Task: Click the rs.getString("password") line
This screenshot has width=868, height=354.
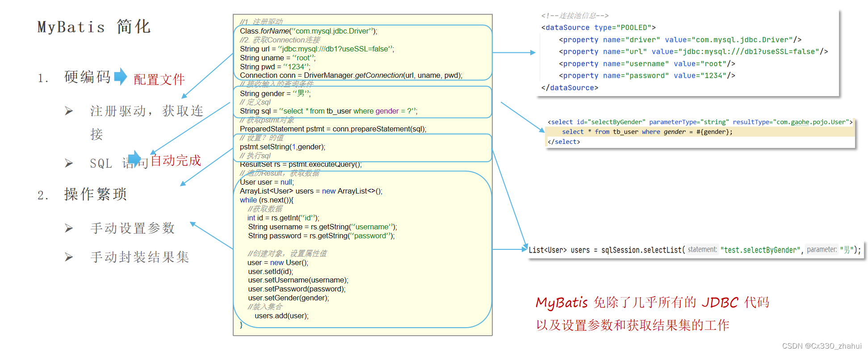Action: [322, 236]
